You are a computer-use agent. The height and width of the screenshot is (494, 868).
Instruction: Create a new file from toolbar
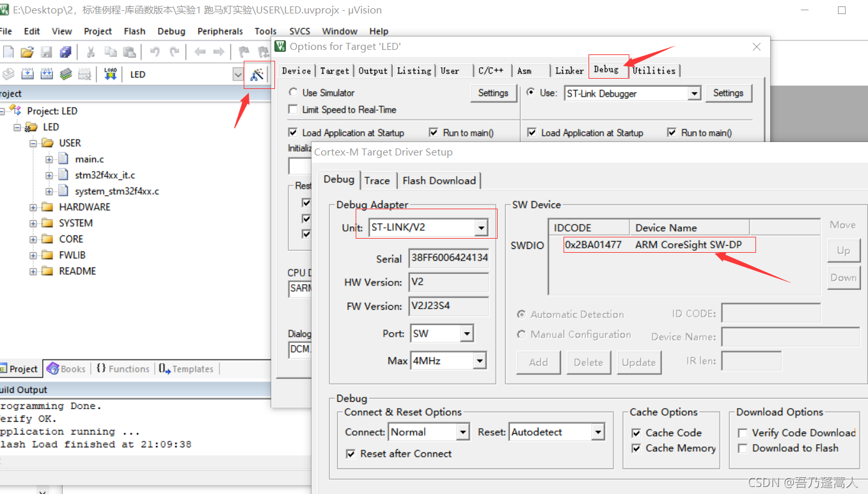pyautogui.click(x=8, y=52)
